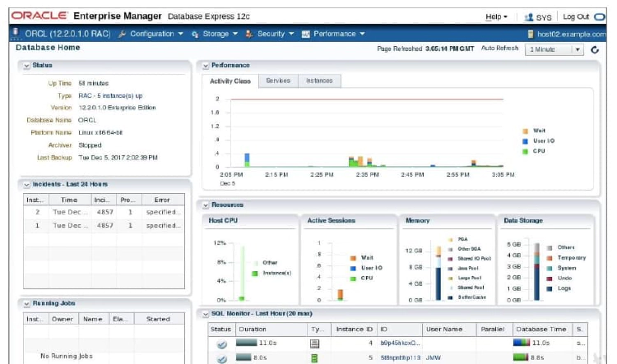Click the Buffer Cache legend swatch in Memory
Screen dimensions: 617x364
pyautogui.click(x=450, y=297)
